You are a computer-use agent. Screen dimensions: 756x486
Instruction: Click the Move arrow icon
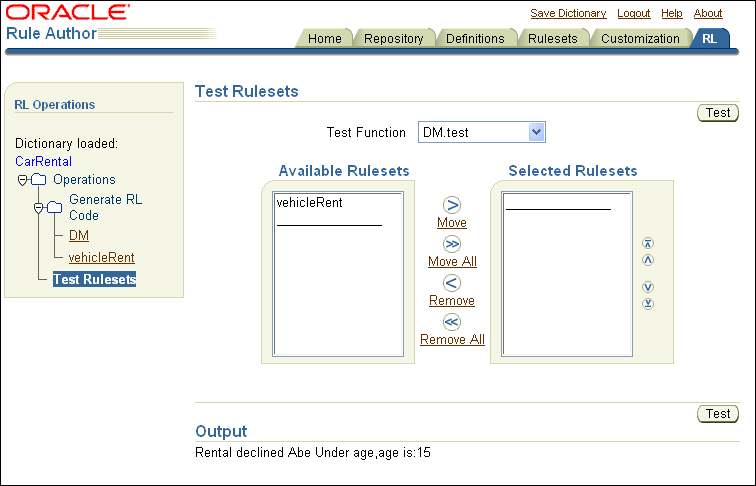[x=452, y=205]
